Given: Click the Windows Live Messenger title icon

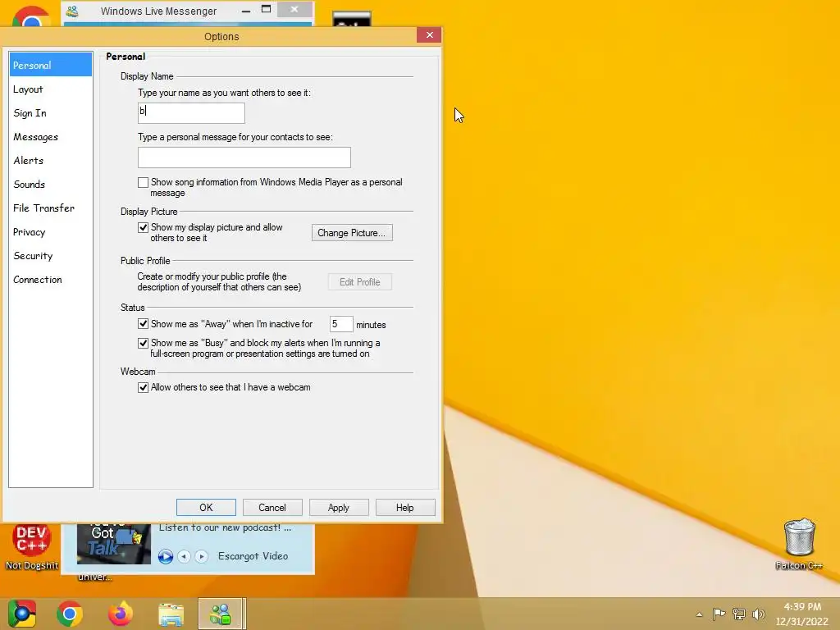Looking at the screenshot, I should 72,11.
